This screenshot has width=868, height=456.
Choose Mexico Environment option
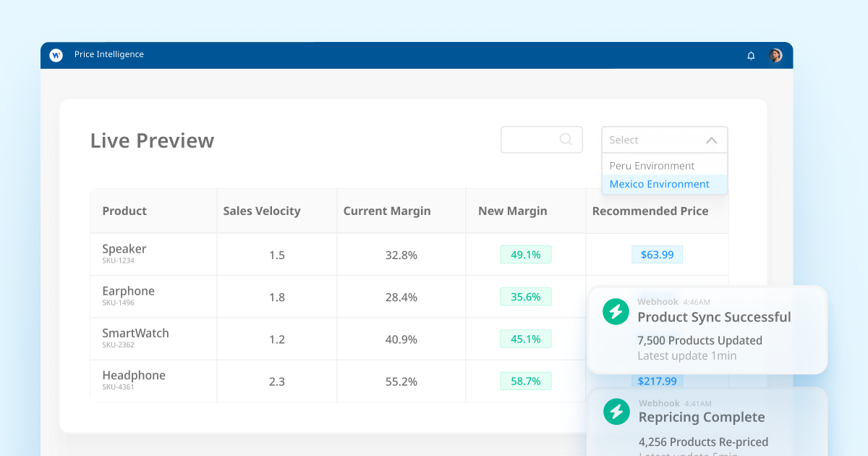tap(659, 185)
